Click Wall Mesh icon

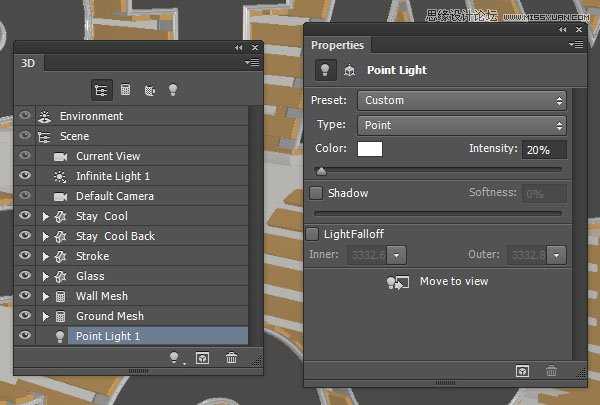60,296
